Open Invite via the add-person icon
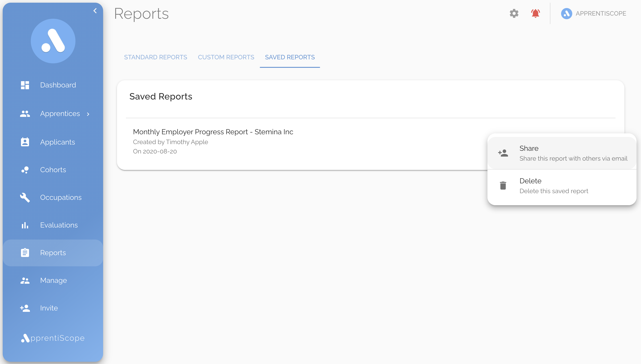Screen dimensions: 641x364 tap(25, 308)
